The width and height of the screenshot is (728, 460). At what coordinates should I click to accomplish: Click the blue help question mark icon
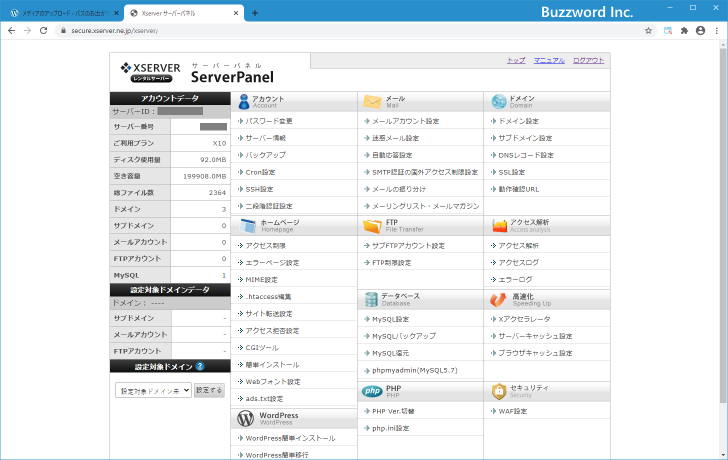pos(200,366)
